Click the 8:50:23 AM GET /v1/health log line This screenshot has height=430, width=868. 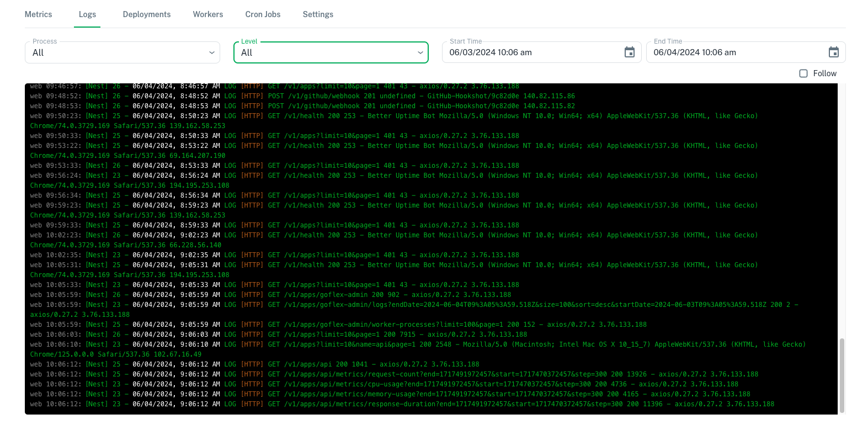click(x=394, y=121)
